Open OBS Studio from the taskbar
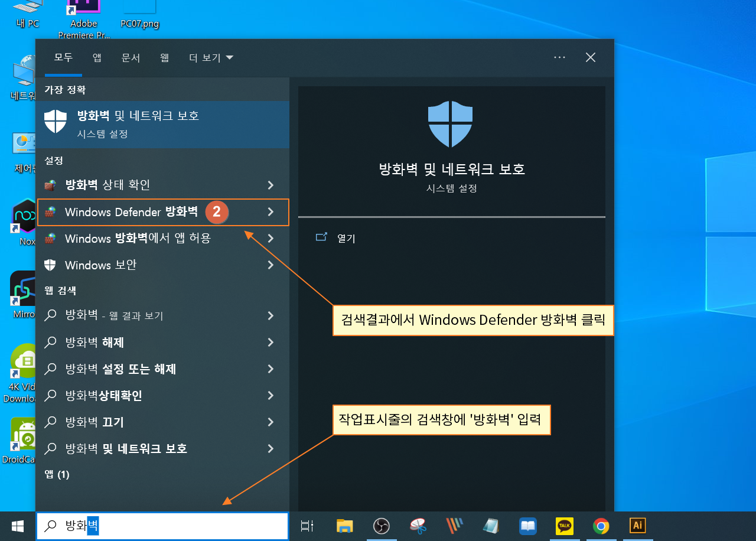Image resolution: width=756 pixels, height=541 pixels. pyautogui.click(x=382, y=526)
